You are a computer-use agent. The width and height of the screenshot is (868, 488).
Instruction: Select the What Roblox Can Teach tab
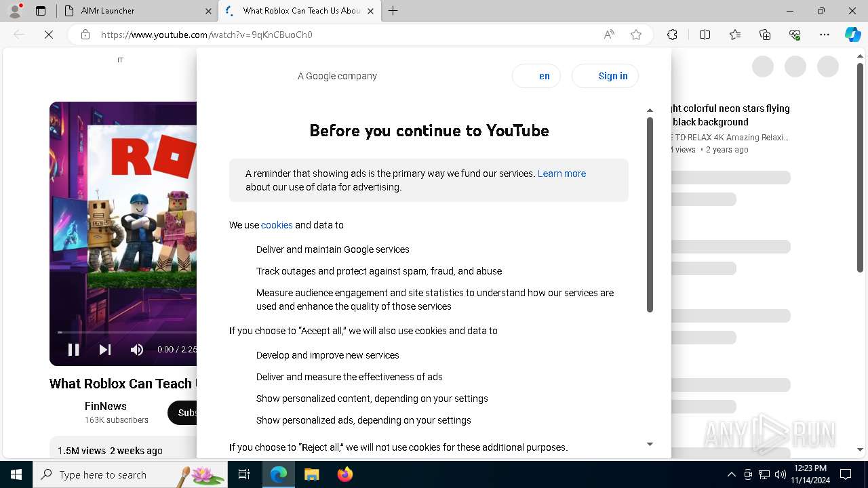tap(298, 11)
